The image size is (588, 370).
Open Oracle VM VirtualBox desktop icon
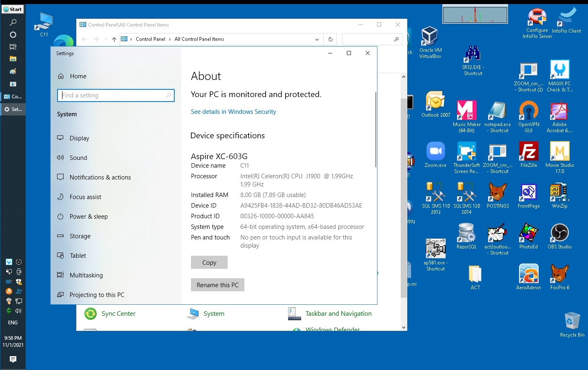click(430, 42)
